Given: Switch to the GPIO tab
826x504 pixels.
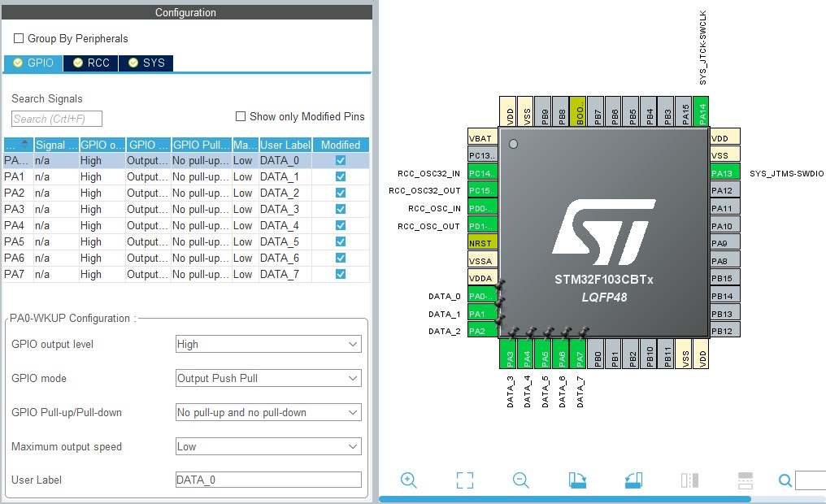Looking at the screenshot, I should pos(33,63).
